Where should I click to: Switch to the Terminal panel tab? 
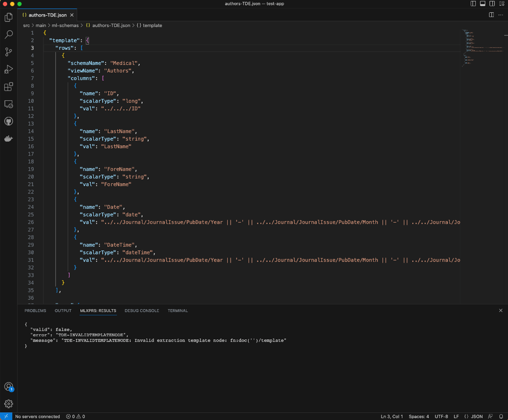tap(178, 311)
